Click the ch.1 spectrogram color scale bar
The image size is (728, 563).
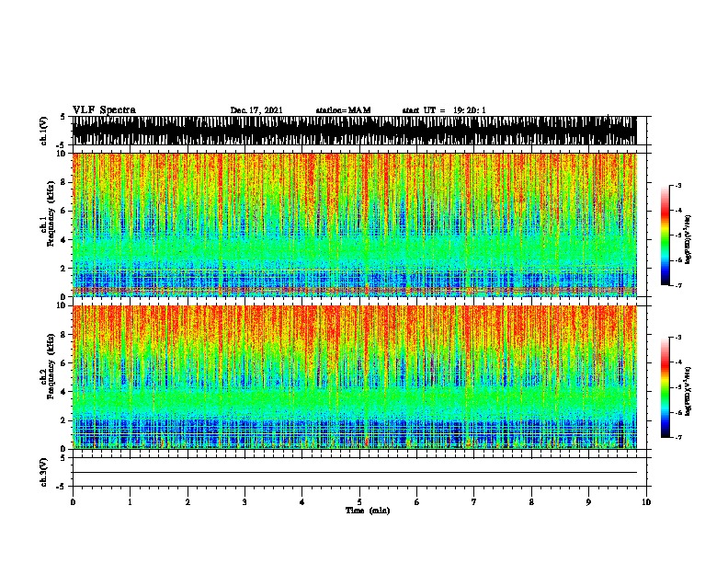665,236
